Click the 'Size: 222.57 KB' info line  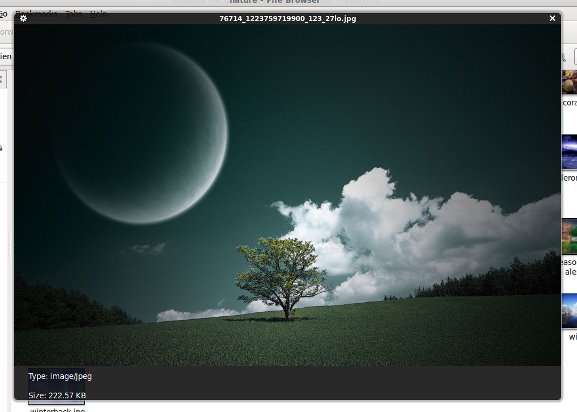[x=57, y=395]
